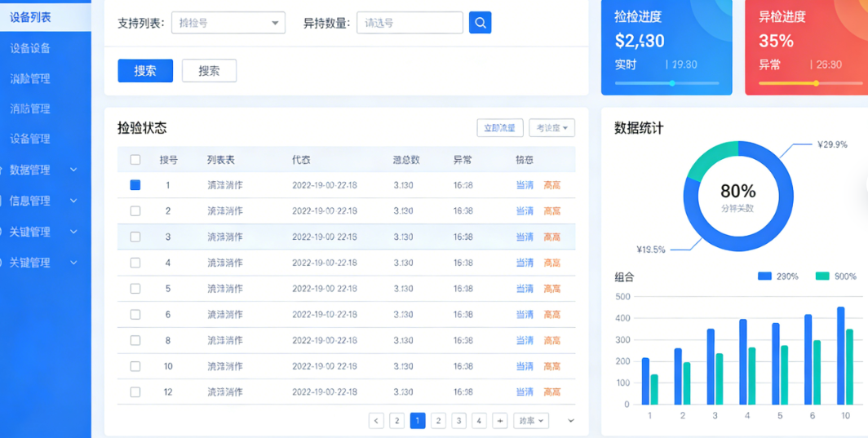868x438 pixels.
Task: Click the 当清 link in row 1
Action: 525,185
